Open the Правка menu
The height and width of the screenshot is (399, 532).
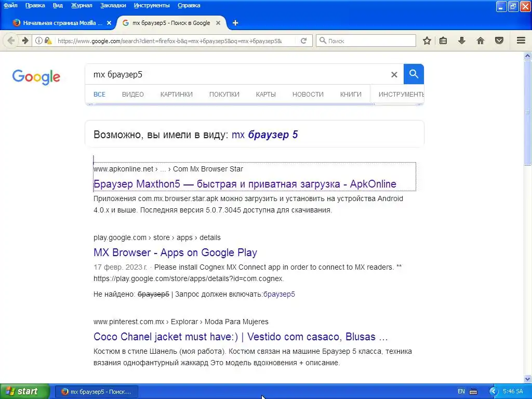[35, 5]
